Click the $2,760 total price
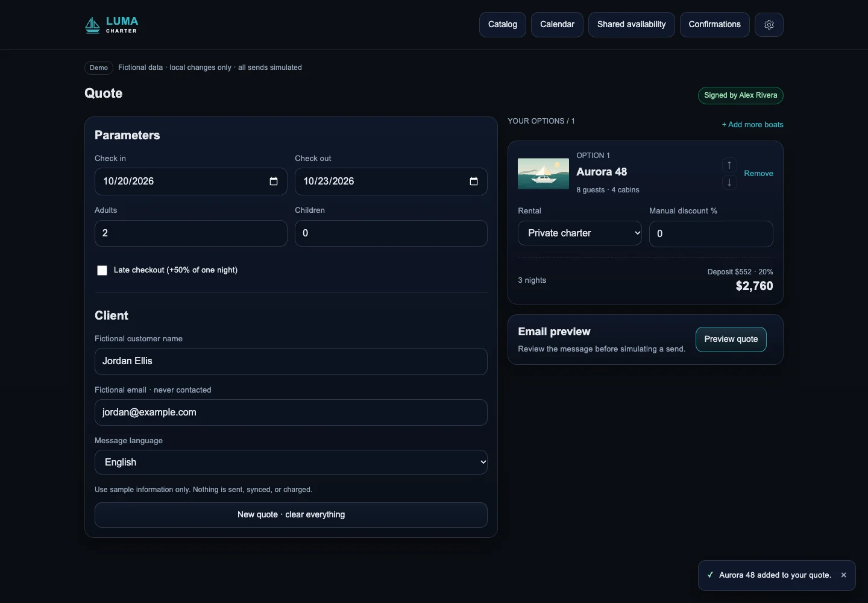This screenshot has width=868, height=603. coord(754,286)
